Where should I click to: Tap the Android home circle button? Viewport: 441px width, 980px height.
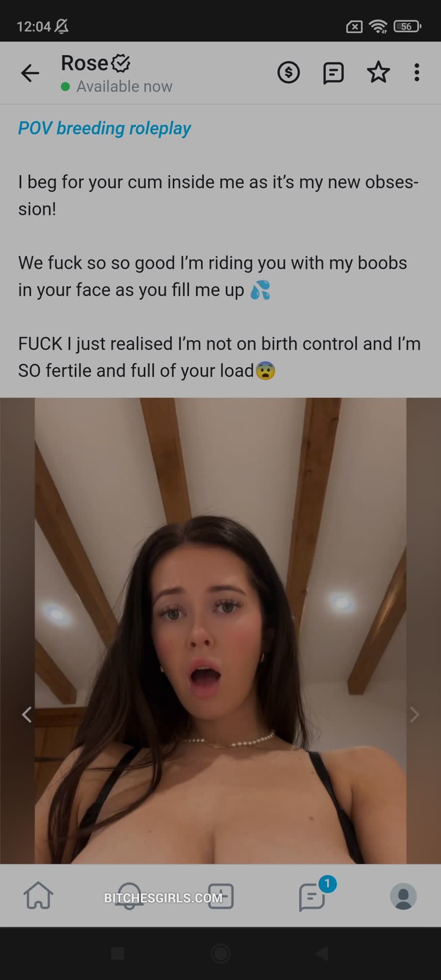[220, 953]
